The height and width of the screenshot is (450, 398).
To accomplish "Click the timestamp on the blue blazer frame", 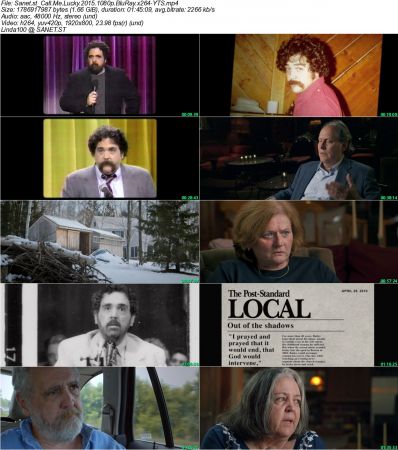I will click(x=389, y=198).
